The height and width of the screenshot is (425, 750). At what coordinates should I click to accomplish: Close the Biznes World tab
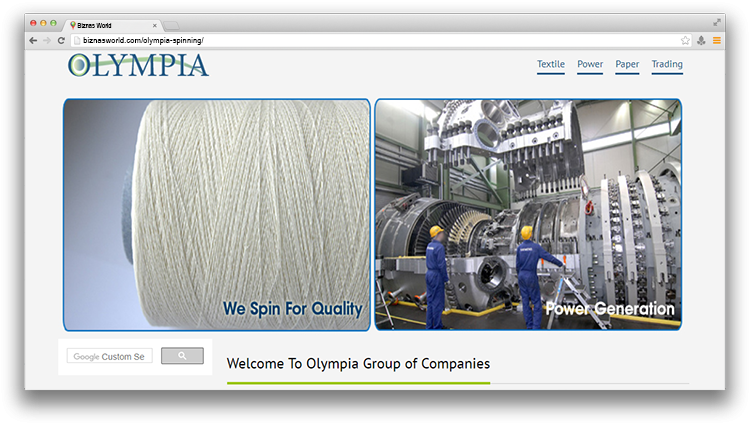pyautogui.click(x=155, y=24)
